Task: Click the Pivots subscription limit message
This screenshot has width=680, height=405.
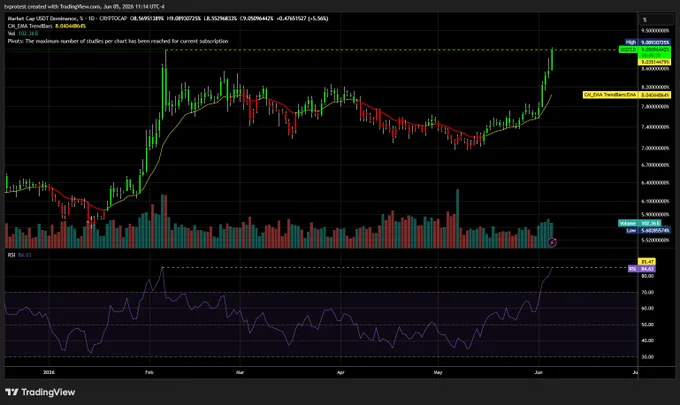Action: tap(118, 41)
